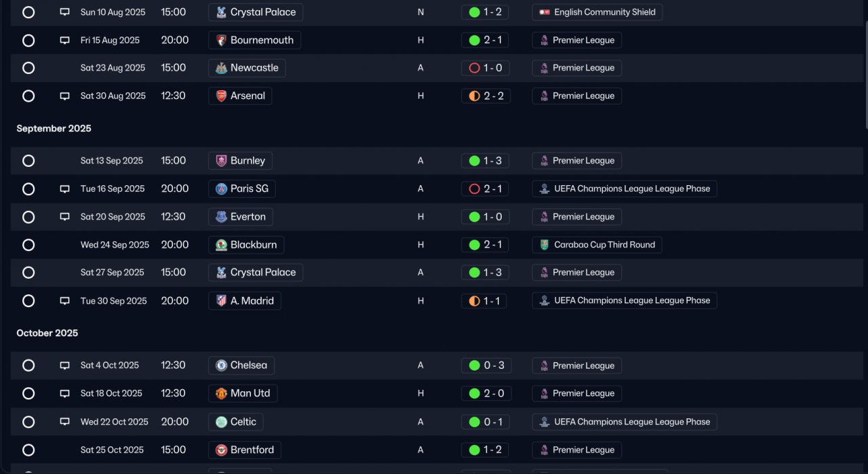Click the vertical scrollbar on the right edge
This screenshot has width=868, height=474.
(865, 73)
